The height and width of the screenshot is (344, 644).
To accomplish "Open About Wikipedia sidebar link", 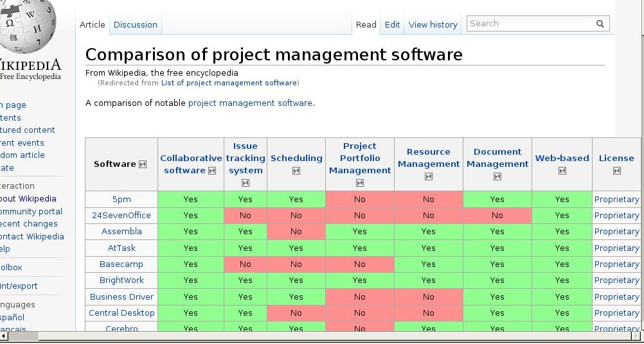I will coord(28,199).
